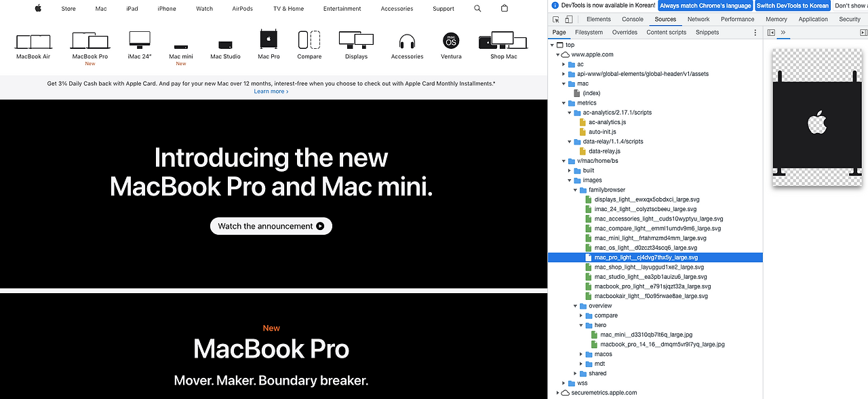Open the Store menu in Apple nav
This screenshot has width=868, height=399.
click(x=68, y=9)
